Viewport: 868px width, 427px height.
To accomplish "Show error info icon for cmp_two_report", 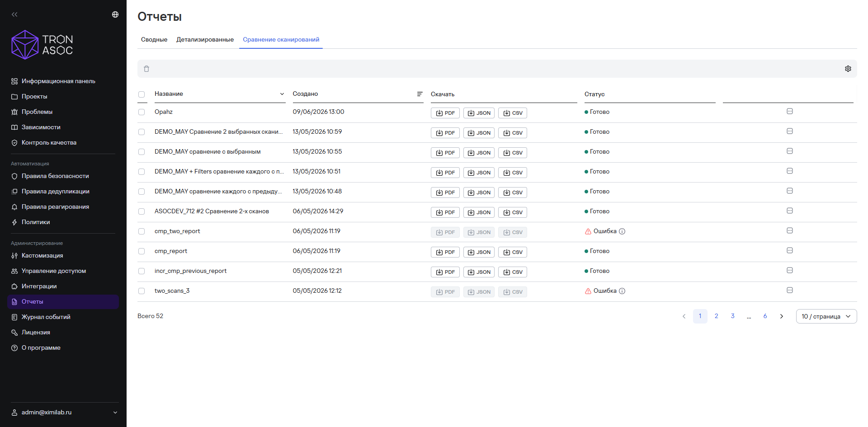I will pyautogui.click(x=622, y=231).
